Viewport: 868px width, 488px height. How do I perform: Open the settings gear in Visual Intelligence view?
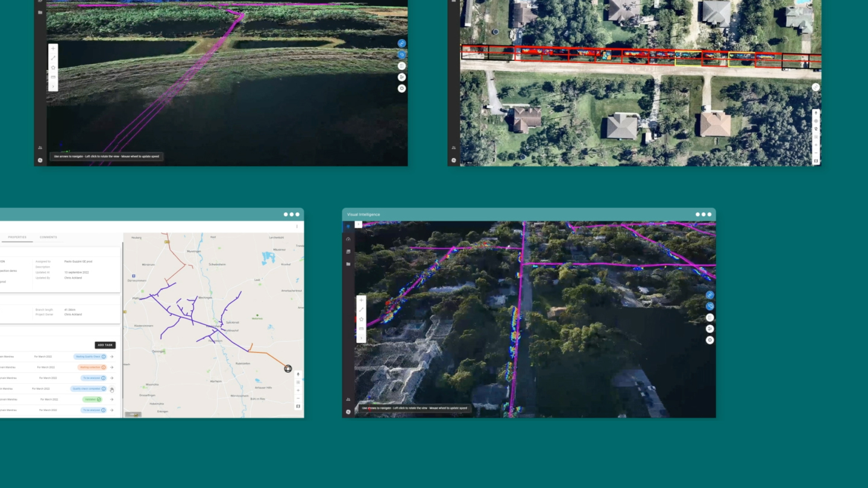coord(710,340)
